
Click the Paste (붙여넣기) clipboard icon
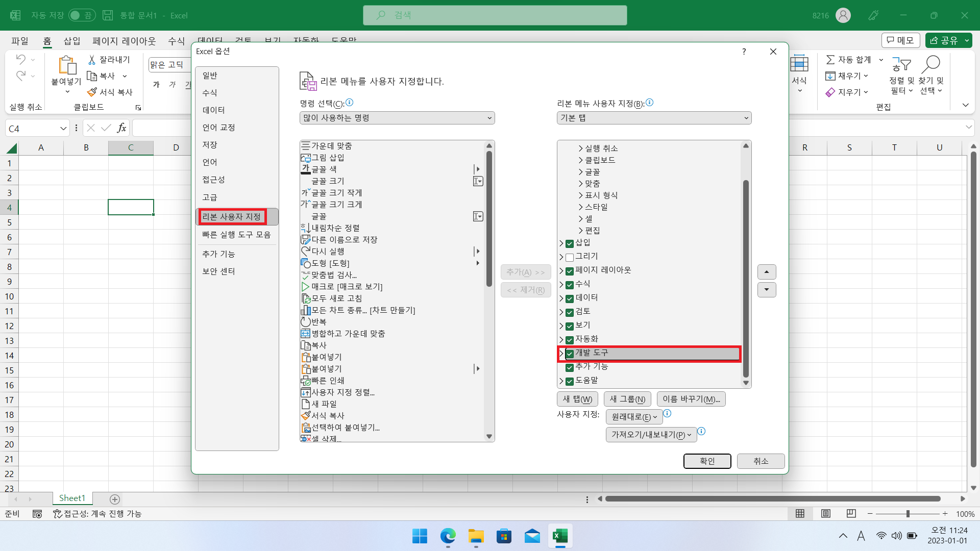(66, 65)
